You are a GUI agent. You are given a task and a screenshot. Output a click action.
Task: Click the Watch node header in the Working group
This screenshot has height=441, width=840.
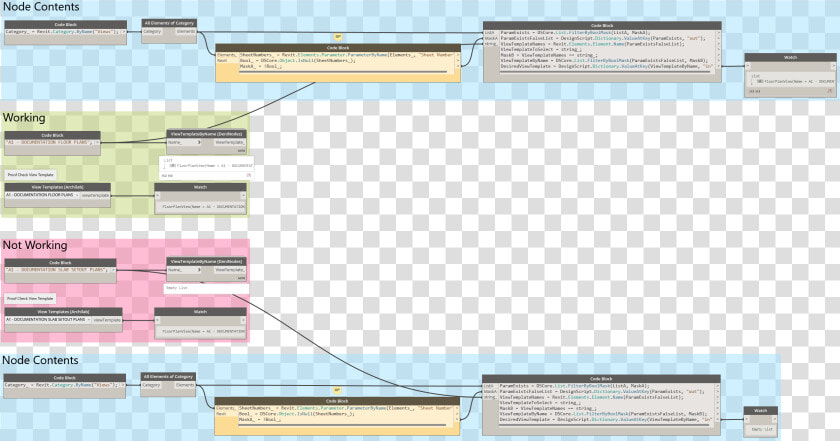pyautogui.click(x=200, y=188)
